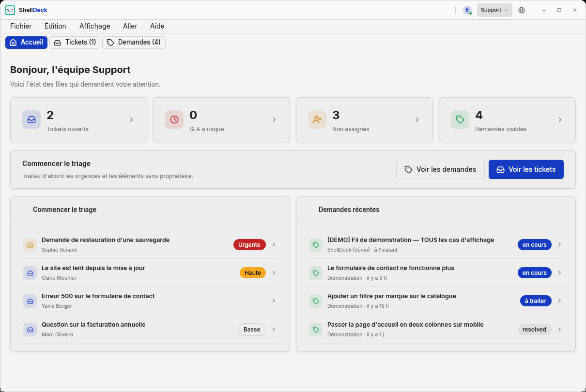Click the Voir les demandes button
Viewport: 586px width, 392px height.
[x=440, y=169]
